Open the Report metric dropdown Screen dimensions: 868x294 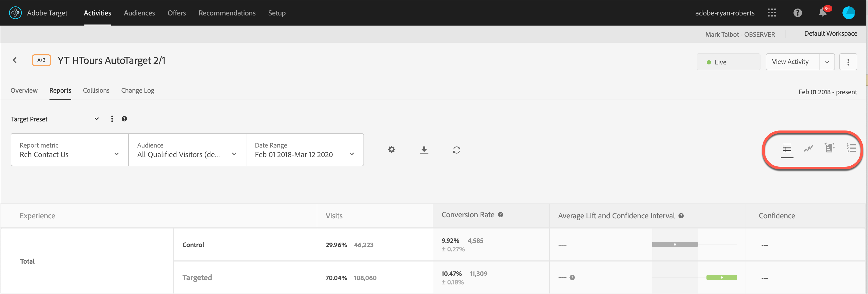(x=69, y=150)
